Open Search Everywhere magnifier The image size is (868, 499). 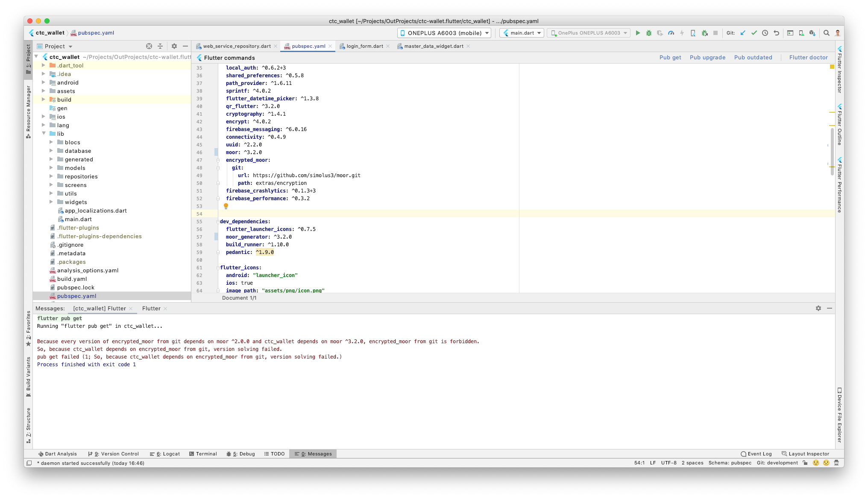[x=826, y=33]
